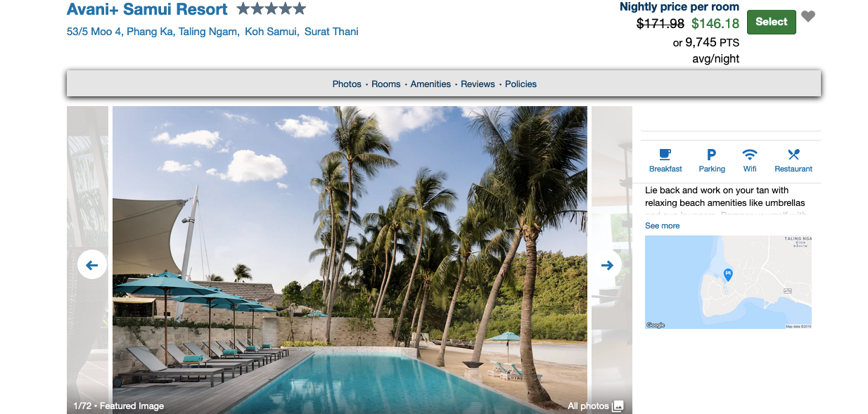Click the Breakfast coffee cup icon

pos(665,155)
